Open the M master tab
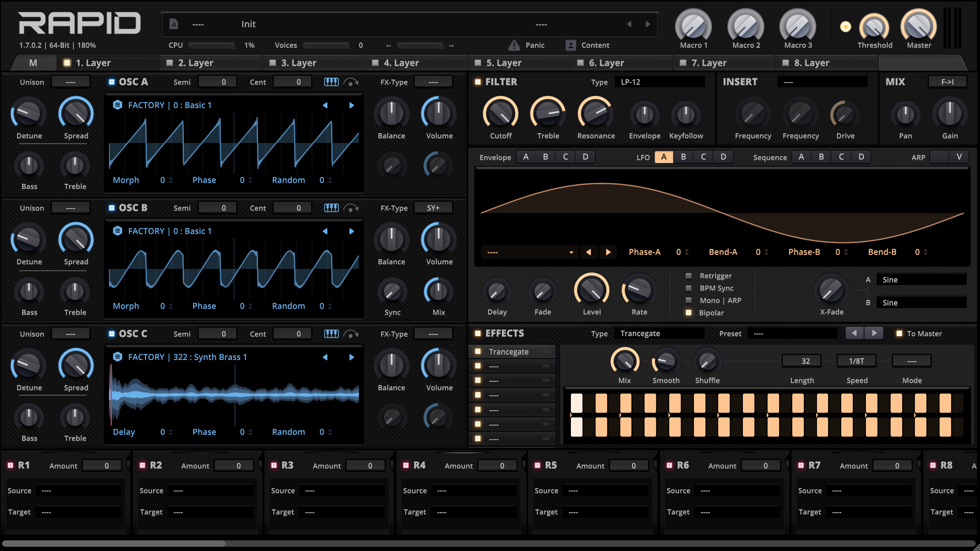The width and height of the screenshot is (980, 551). coord(33,63)
